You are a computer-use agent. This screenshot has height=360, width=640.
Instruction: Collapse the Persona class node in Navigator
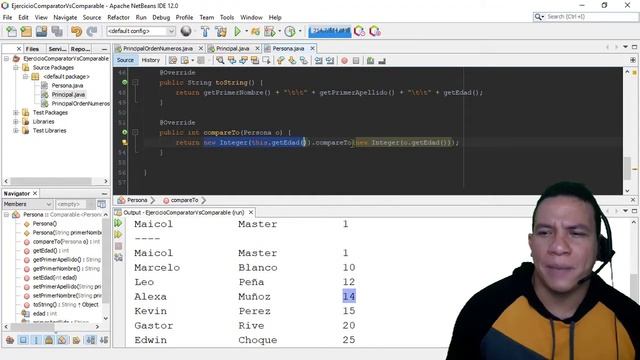[x=7, y=215]
